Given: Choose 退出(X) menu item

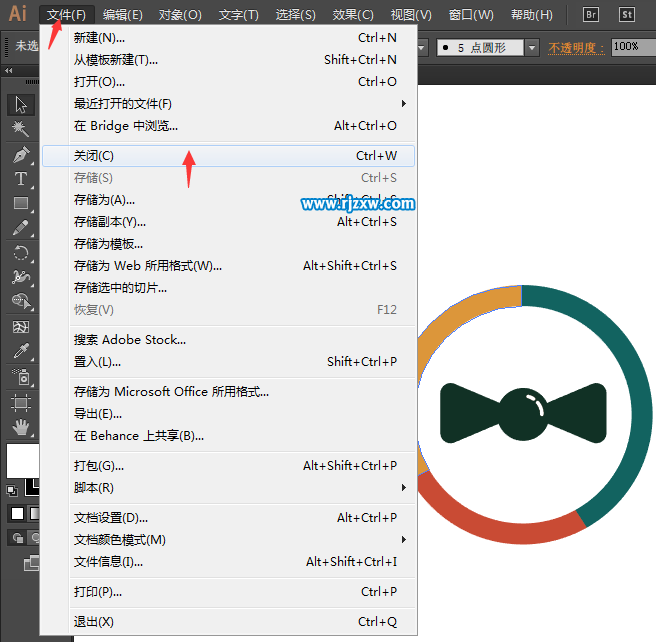Looking at the screenshot, I should click(228, 622).
